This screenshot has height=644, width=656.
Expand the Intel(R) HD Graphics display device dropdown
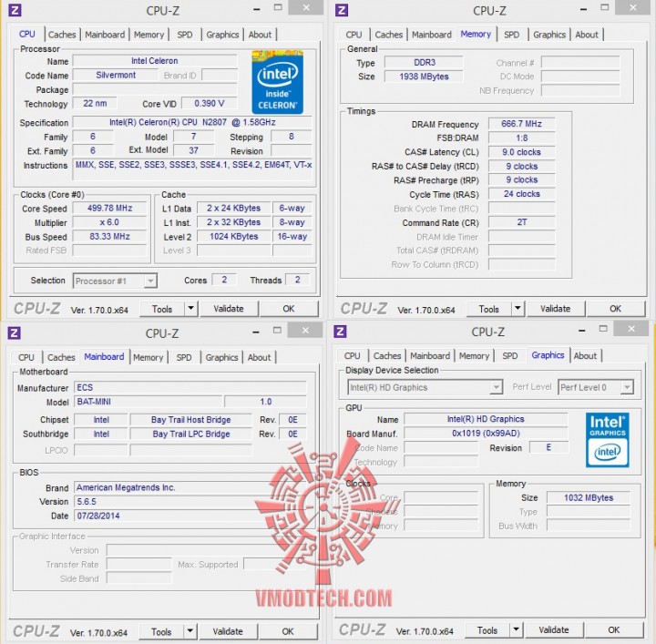pos(497,387)
